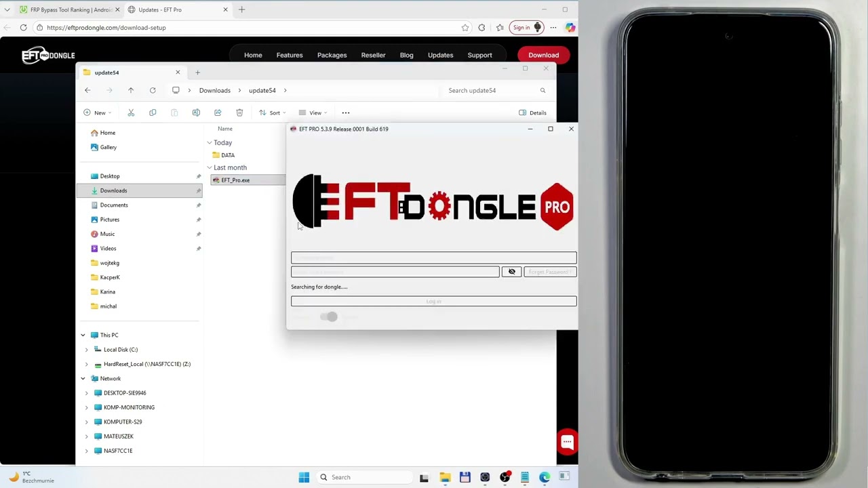Expand Local Disk (C:) tree node
Viewport: 868px width, 488px height.
point(86,350)
